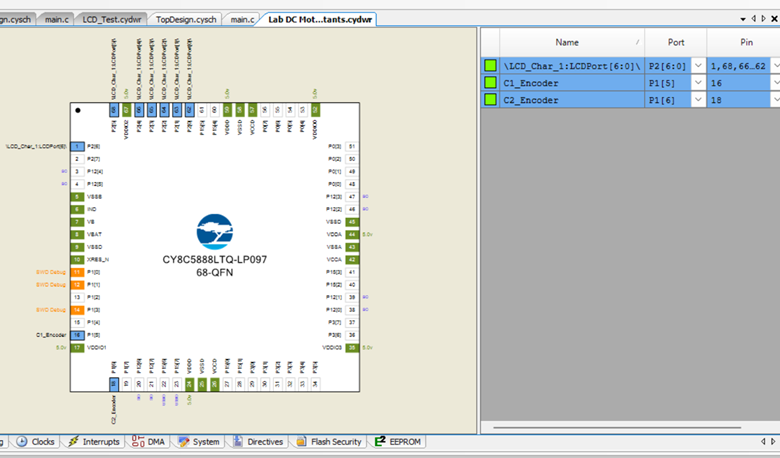
Task: Open Port dropdown for C2_Encoder row
Action: pyautogui.click(x=698, y=99)
